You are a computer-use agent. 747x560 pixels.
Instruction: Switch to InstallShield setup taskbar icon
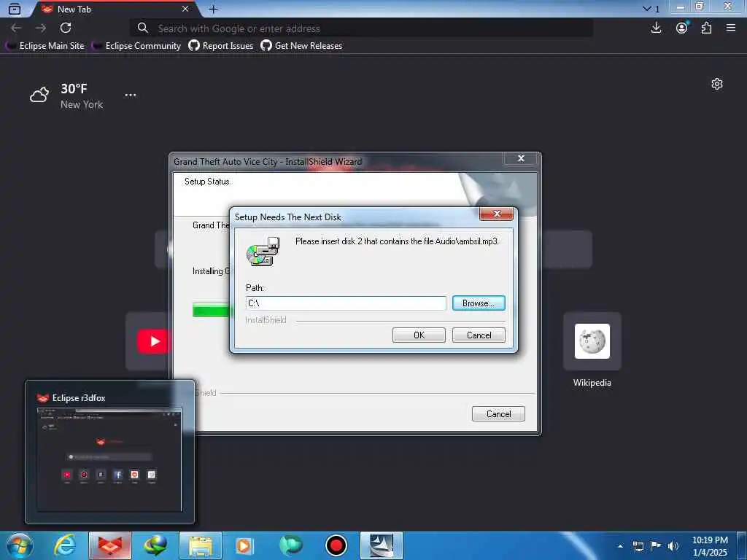click(x=382, y=545)
